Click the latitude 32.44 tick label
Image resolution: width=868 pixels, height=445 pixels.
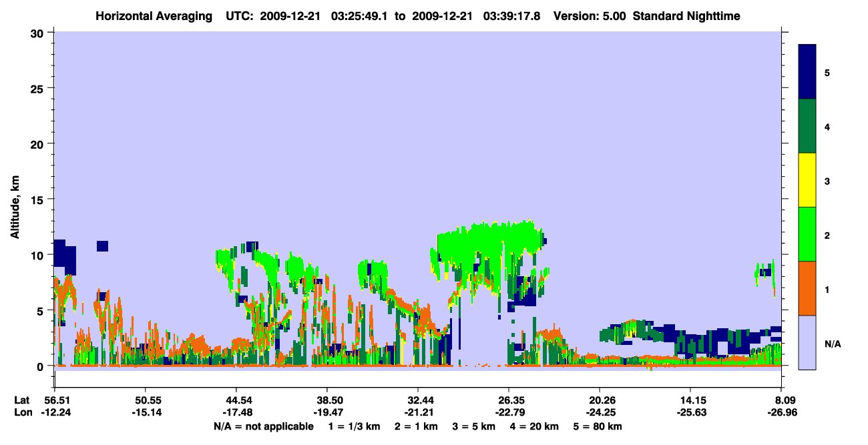(417, 400)
